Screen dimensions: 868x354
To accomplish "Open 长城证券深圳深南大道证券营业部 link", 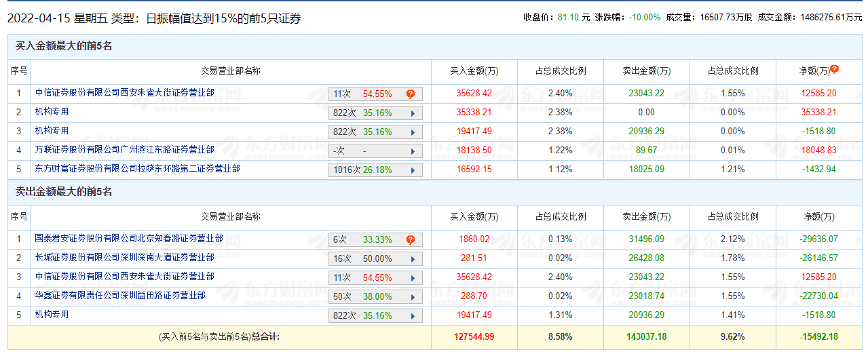I will [x=124, y=257].
